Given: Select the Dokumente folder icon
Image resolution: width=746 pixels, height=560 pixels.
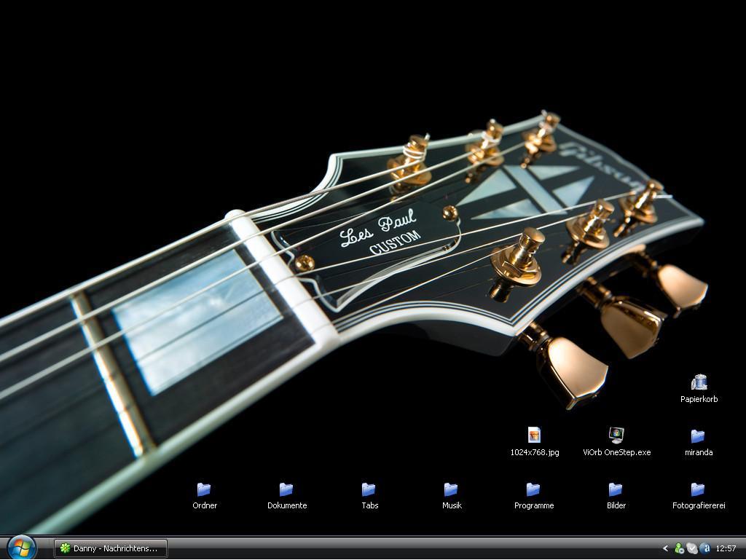Looking at the screenshot, I should (x=286, y=489).
